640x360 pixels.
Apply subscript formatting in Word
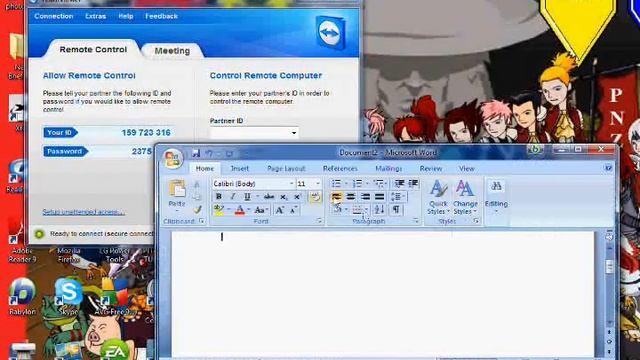[283, 197]
